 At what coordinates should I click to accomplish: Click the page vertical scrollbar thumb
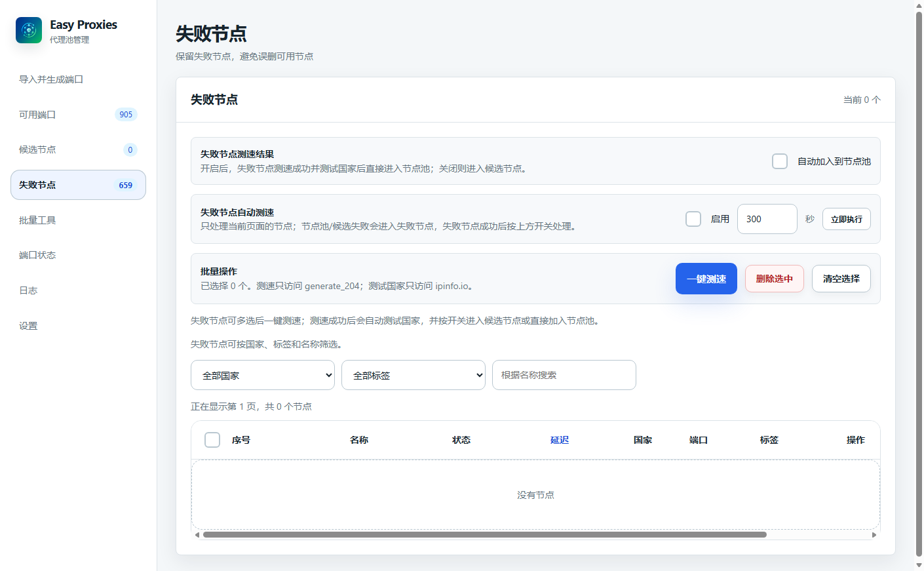(919, 283)
